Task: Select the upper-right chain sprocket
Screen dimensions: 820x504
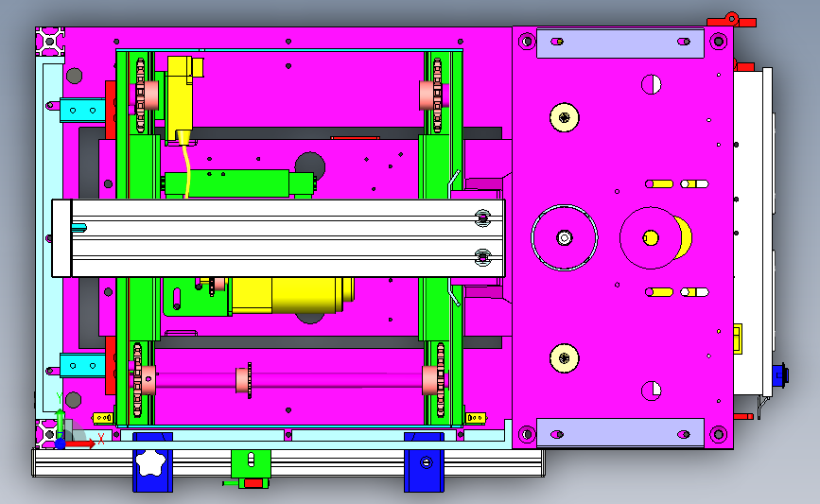Action: pyautogui.click(x=437, y=96)
